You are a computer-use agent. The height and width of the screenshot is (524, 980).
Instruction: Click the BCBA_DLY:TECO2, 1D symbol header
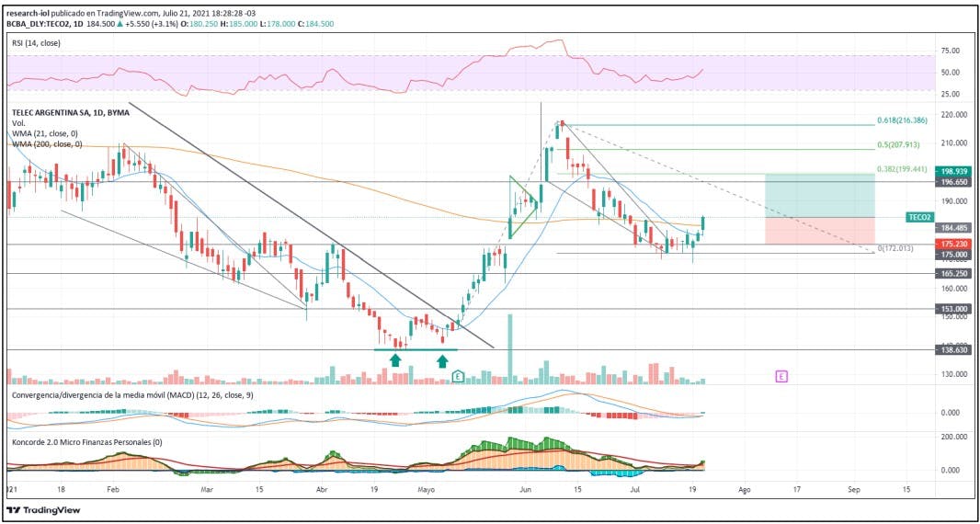47,24
